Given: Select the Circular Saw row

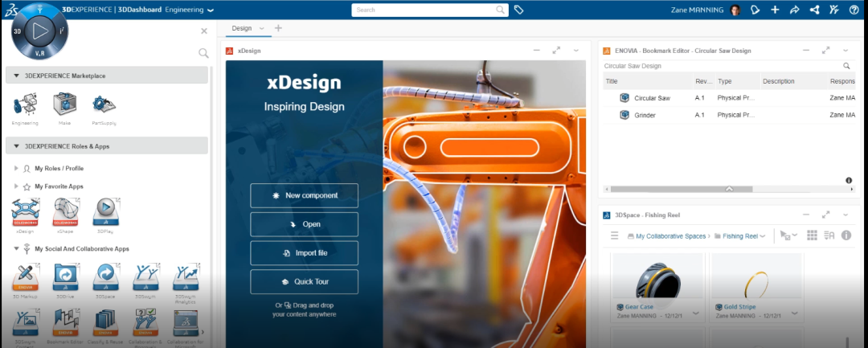Looking at the screenshot, I should (x=729, y=98).
